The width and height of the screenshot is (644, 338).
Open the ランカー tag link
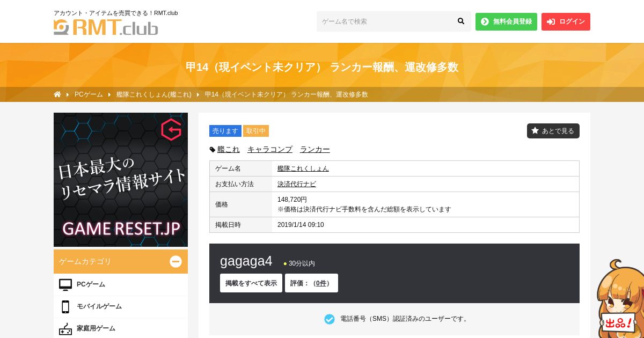315,150
